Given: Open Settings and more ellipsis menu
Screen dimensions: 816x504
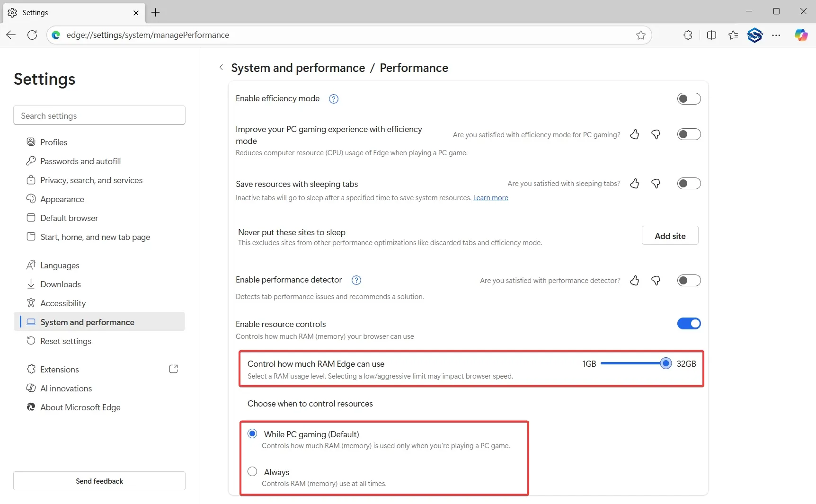Looking at the screenshot, I should click(777, 35).
